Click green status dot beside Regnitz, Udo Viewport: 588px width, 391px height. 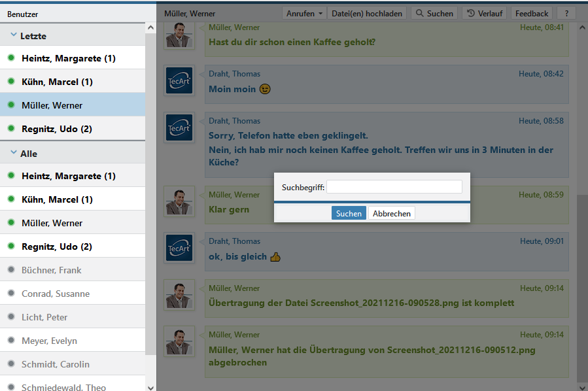(x=11, y=129)
